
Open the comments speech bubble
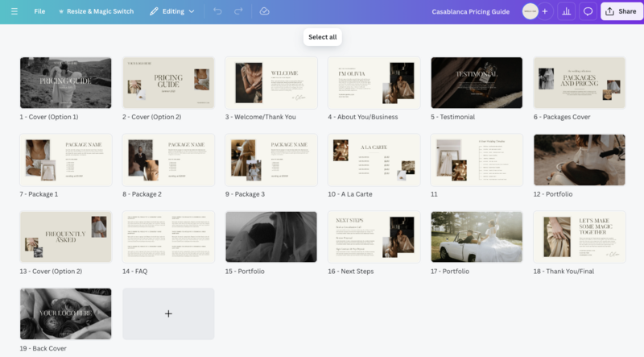click(x=588, y=12)
